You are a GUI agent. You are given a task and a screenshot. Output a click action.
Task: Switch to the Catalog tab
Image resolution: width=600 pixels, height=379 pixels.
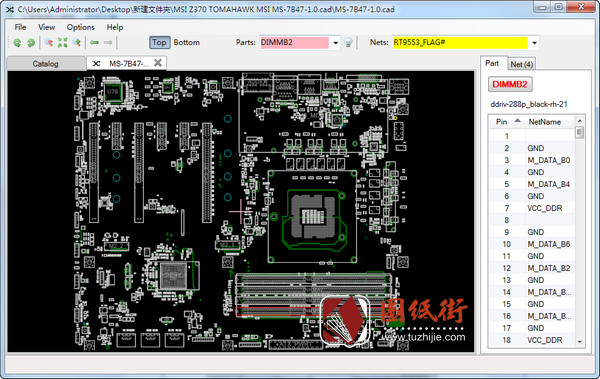click(x=46, y=64)
